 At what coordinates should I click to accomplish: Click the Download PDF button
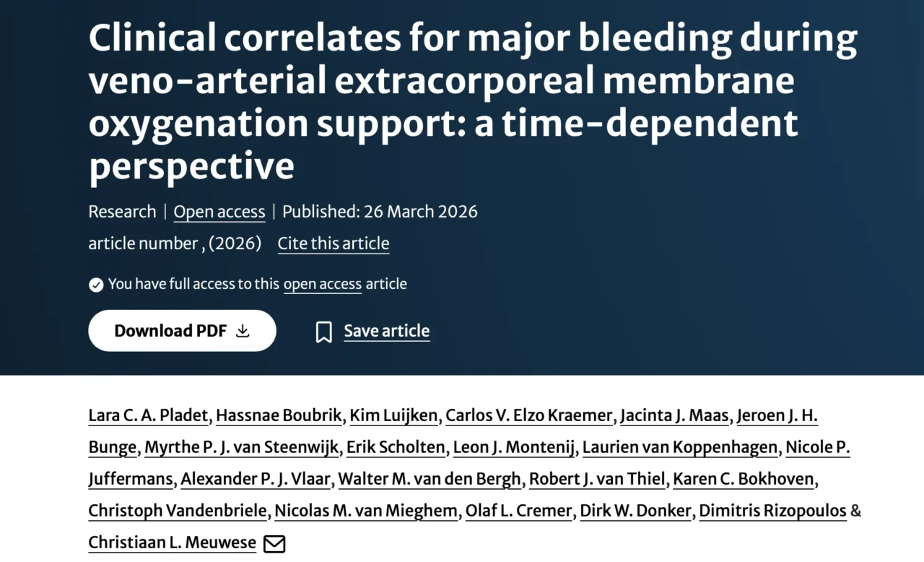click(182, 330)
